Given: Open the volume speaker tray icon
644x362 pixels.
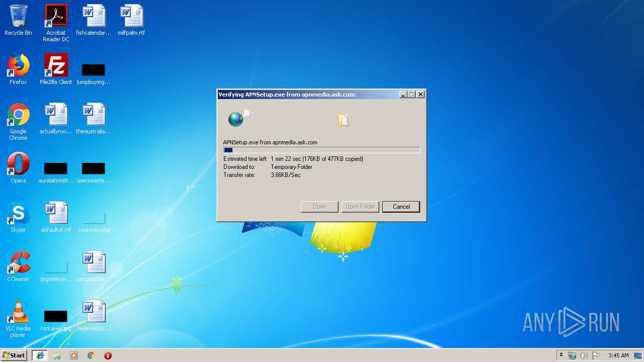Looking at the screenshot, I should 584,355.
